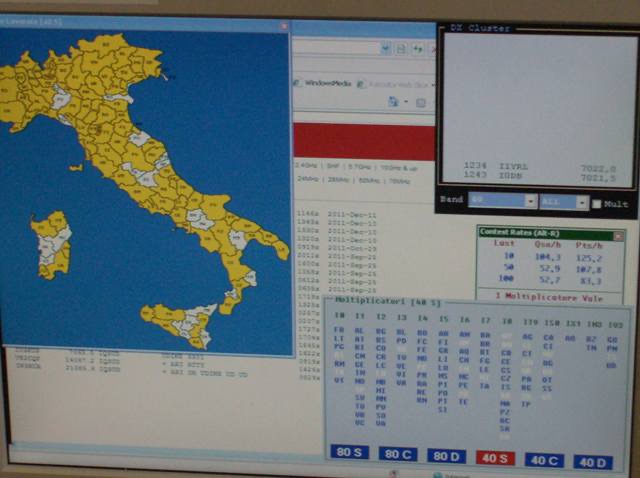
Task: Click the CA multiplier under IS0
Action: 548,338
